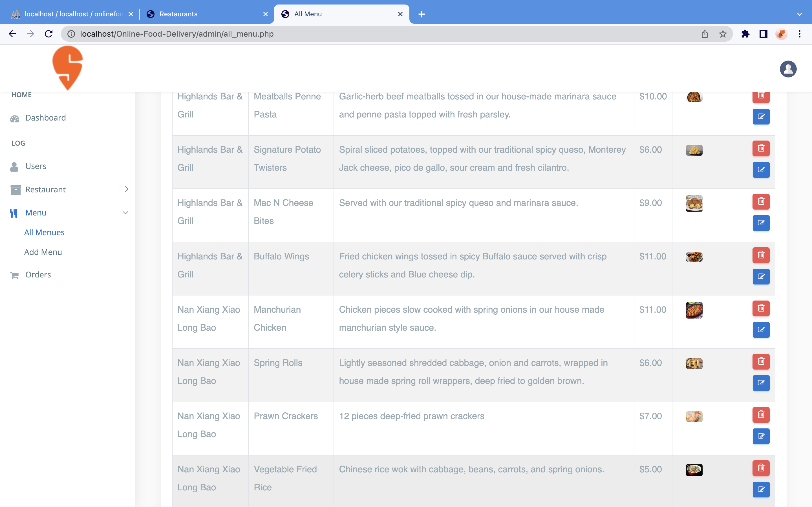Open the Add Menu sidebar link
The height and width of the screenshot is (507, 812).
coord(43,252)
